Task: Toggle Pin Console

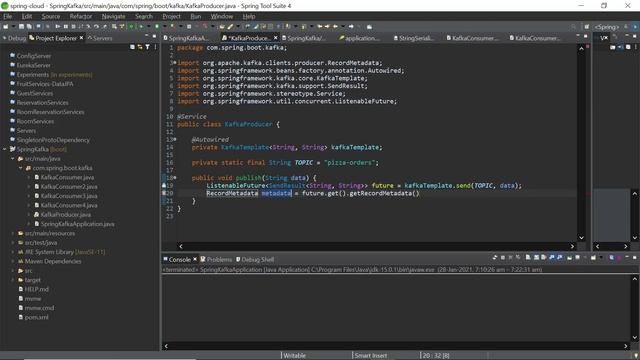Action: tap(569, 258)
